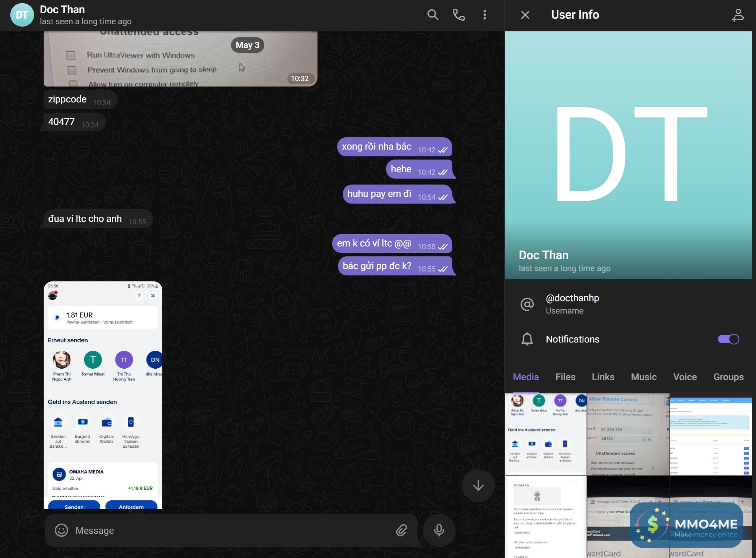This screenshot has height=558, width=756.
Task: Open the Allow Remote Control media thumbnail
Action: pos(628,434)
